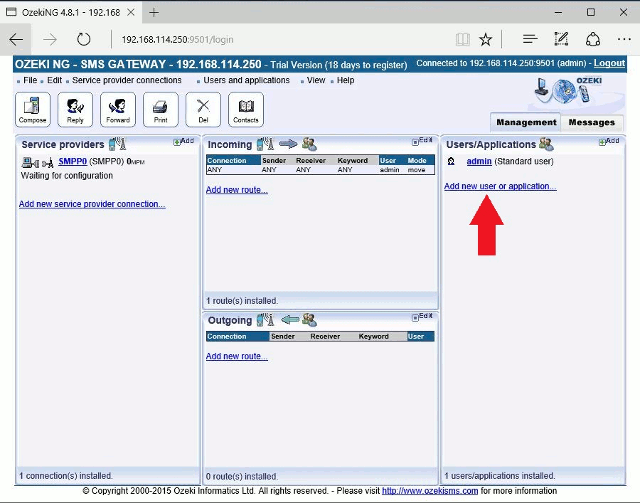This screenshot has height=503, width=640.
Task: Click the Outgoing User column header
Action: coord(420,336)
